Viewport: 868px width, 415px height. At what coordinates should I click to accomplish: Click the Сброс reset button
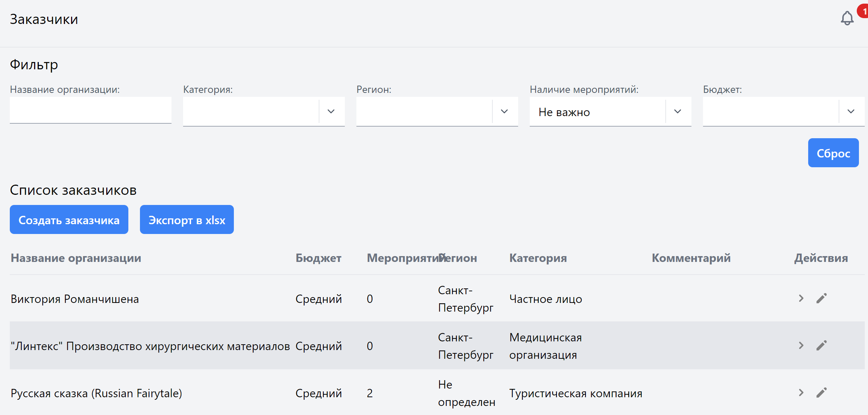pyautogui.click(x=833, y=153)
